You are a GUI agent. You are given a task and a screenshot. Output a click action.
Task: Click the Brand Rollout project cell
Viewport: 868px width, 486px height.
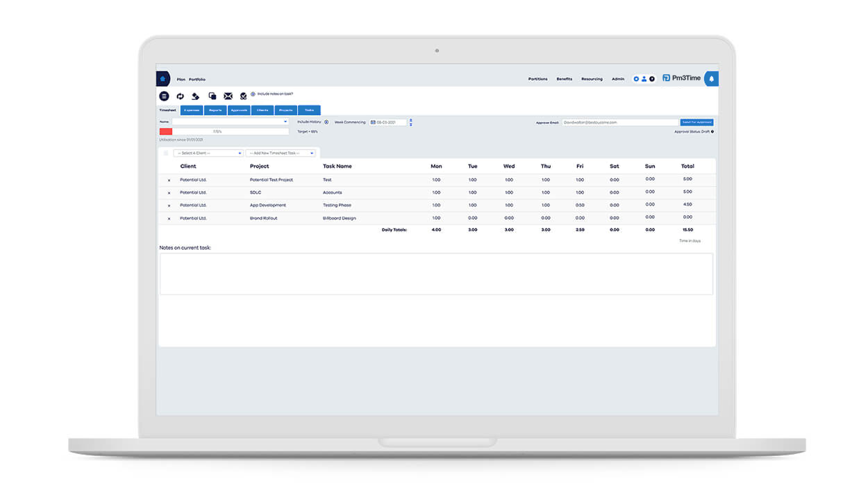(x=263, y=218)
